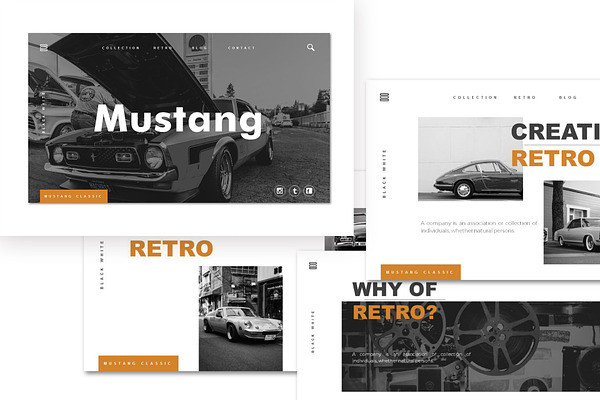Select RETRO in Mustang hero slide nav
This screenshot has height=400, width=600.
tap(163, 48)
